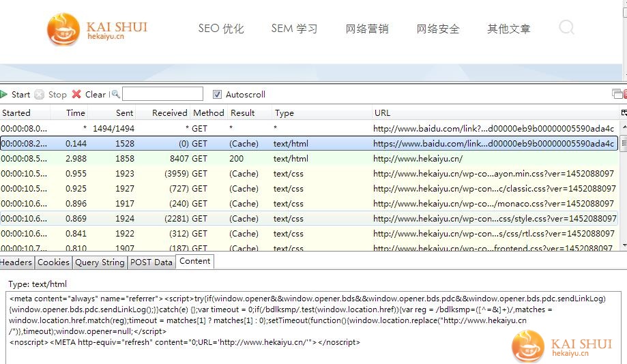Select the css/style.css request row

(309, 219)
